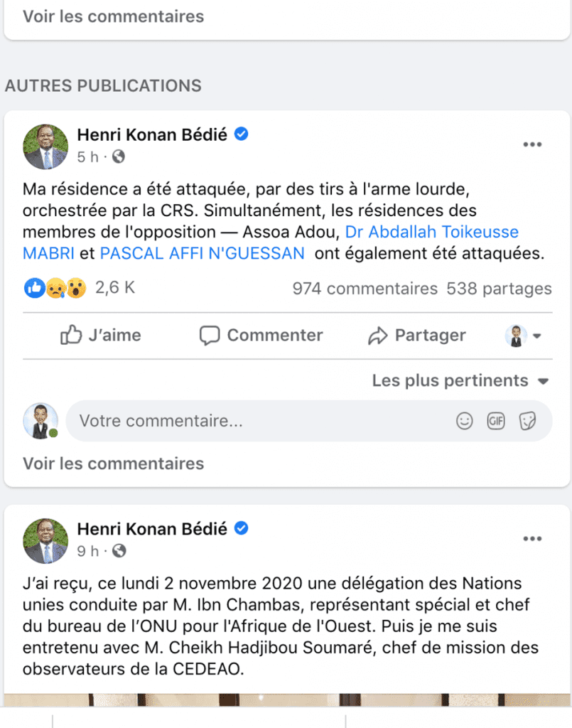Insert an emoji in the comment box

(x=464, y=421)
